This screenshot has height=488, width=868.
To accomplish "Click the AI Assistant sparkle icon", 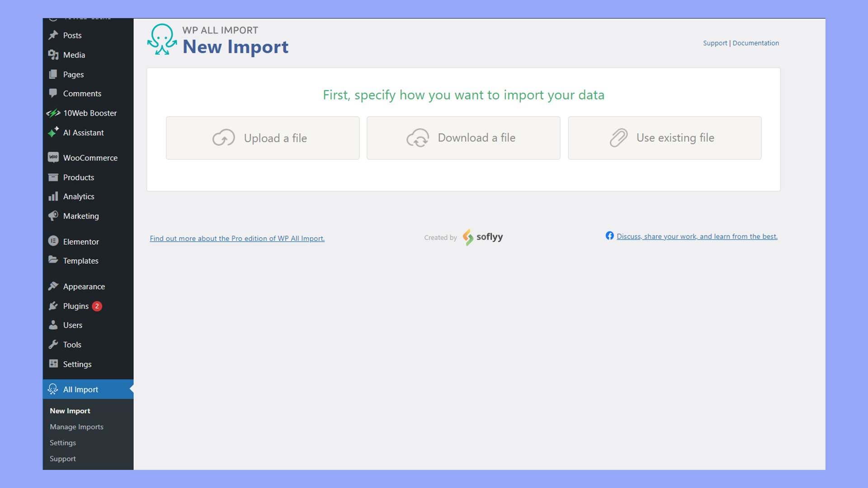I will click(x=53, y=132).
